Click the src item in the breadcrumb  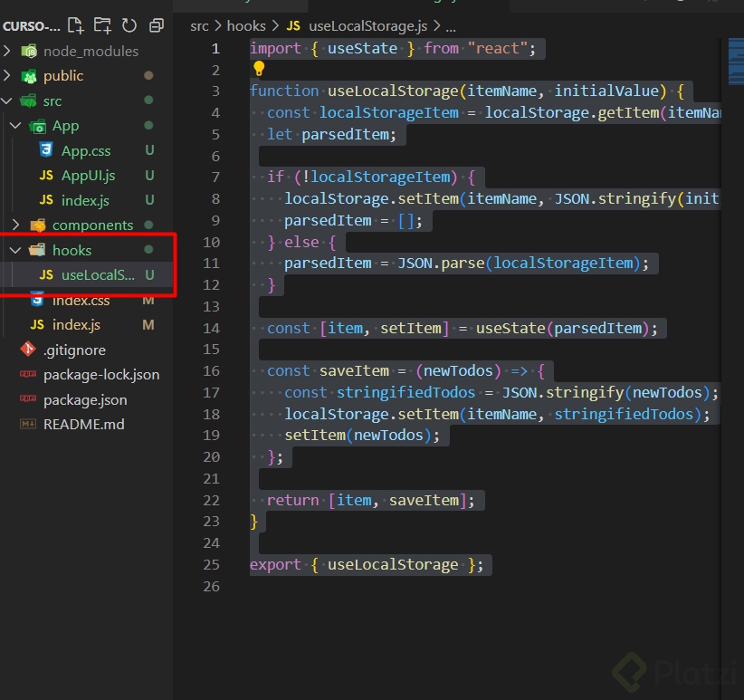199,26
